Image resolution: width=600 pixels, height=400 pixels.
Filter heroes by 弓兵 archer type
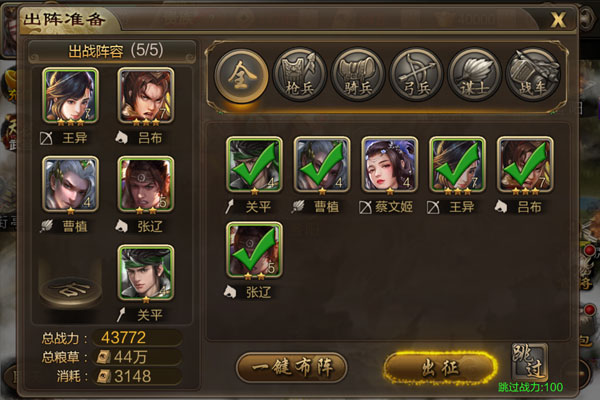click(416, 75)
